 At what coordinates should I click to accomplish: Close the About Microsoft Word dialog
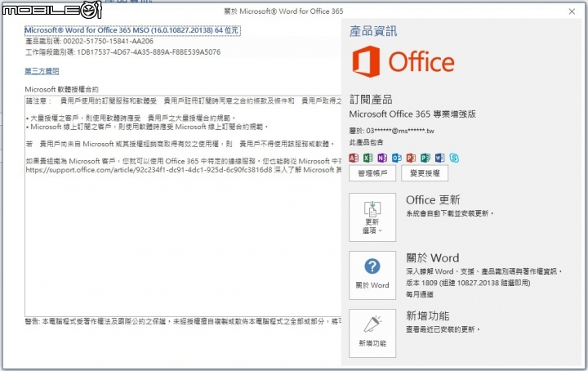pyautogui.click(x=572, y=11)
